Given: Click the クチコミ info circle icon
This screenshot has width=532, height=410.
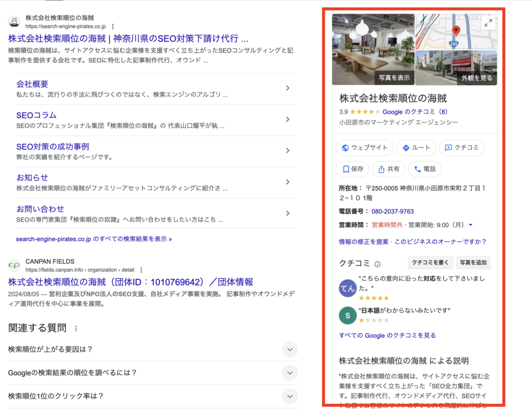Looking at the screenshot, I should [378, 264].
